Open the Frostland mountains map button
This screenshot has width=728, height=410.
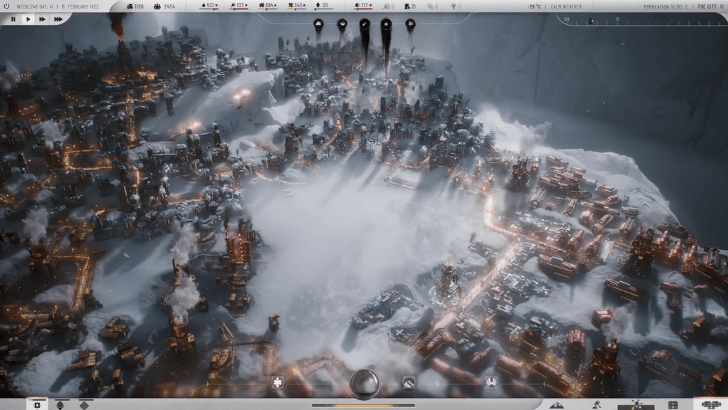click(557, 405)
